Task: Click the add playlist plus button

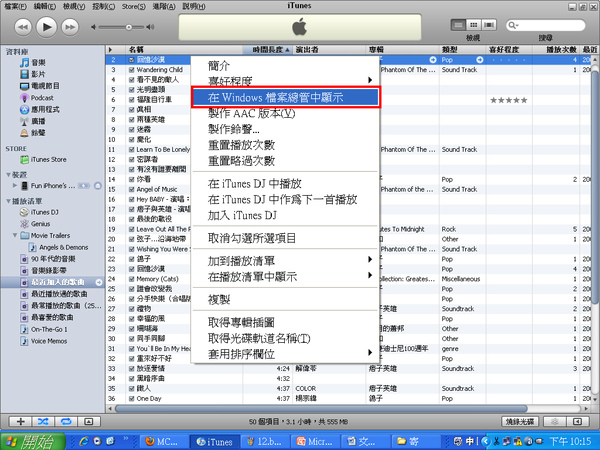Action: (20, 422)
